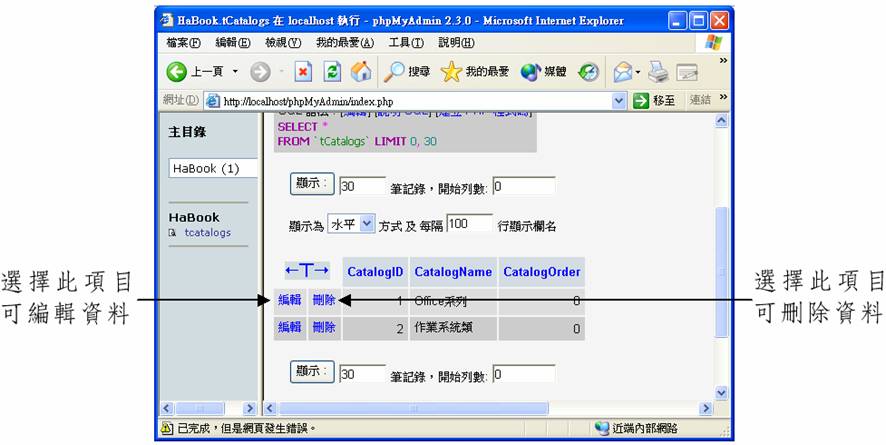Screen dimensions: 886x445
Task: Open Favorites star (我的最愛) toolbar button
Action: tap(475, 72)
